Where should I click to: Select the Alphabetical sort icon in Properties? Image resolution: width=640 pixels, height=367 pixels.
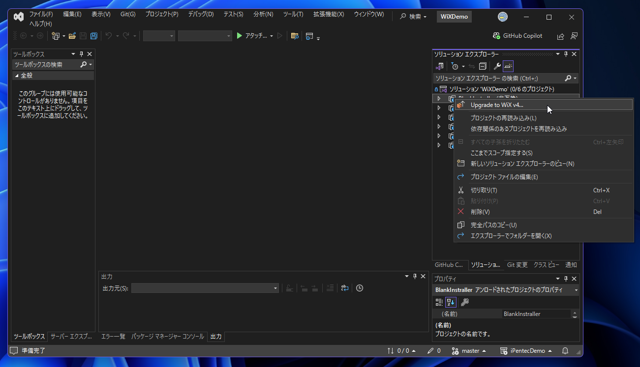pyautogui.click(x=451, y=302)
